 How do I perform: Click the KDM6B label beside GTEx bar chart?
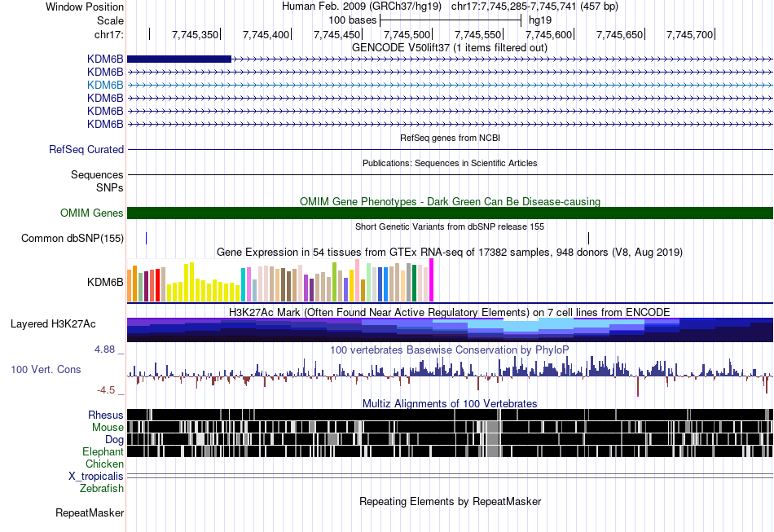point(105,282)
